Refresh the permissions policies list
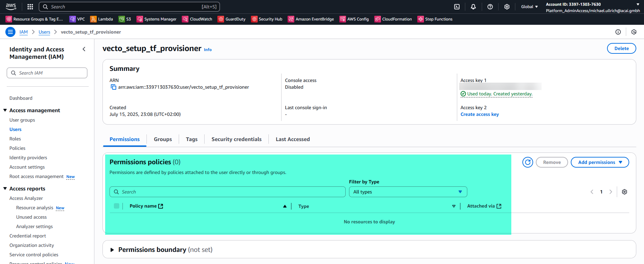The image size is (644, 264). [x=528, y=162]
